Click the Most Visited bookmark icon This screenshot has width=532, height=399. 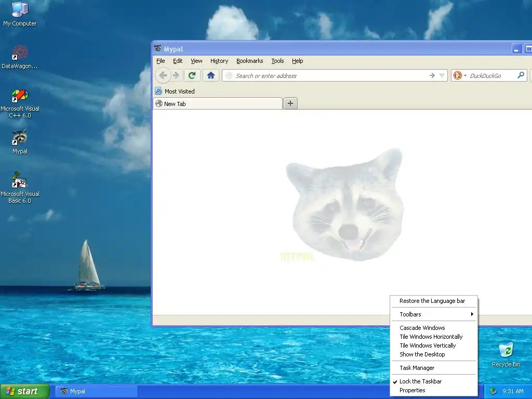[x=158, y=91]
